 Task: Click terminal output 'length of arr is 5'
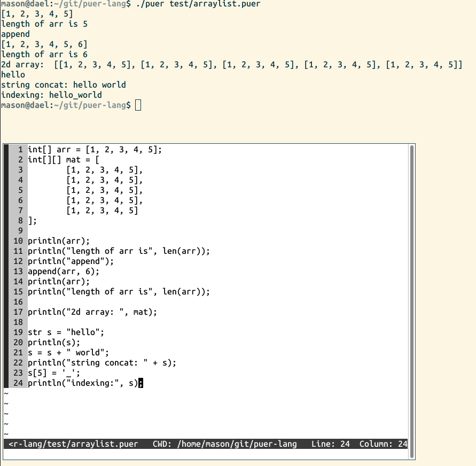pyautogui.click(x=44, y=24)
